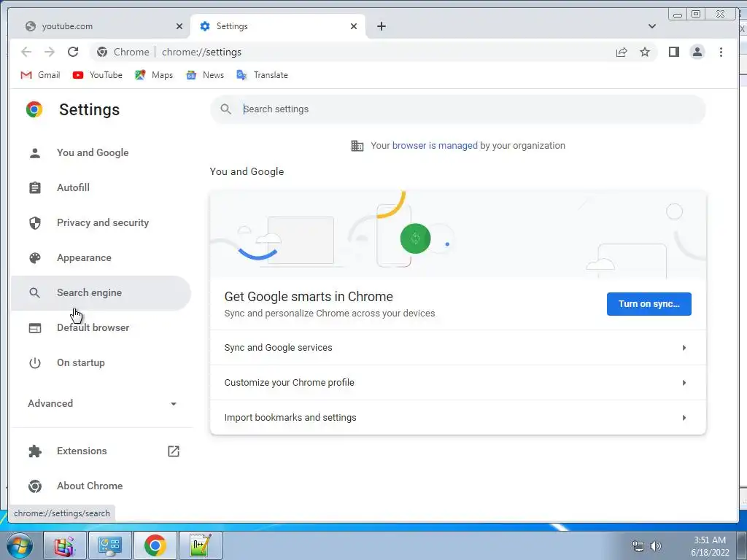The width and height of the screenshot is (747, 560).
Task: Click Turn on sync button
Action: tap(649, 304)
